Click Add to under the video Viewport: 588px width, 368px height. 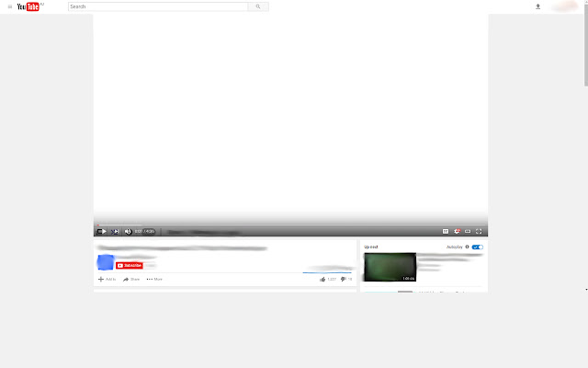point(107,279)
